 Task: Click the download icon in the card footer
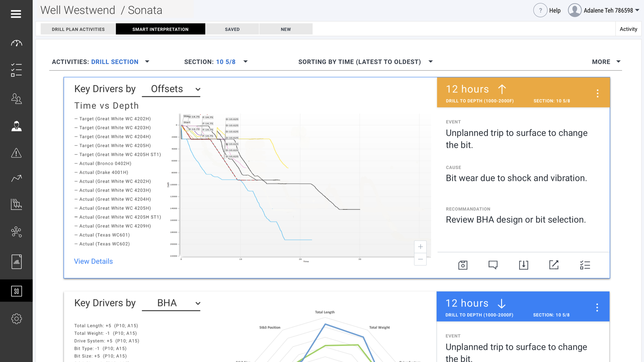pos(523,265)
